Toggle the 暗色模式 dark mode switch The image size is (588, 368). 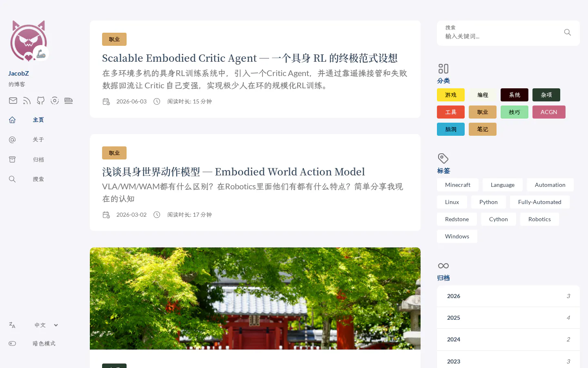click(32, 343)
